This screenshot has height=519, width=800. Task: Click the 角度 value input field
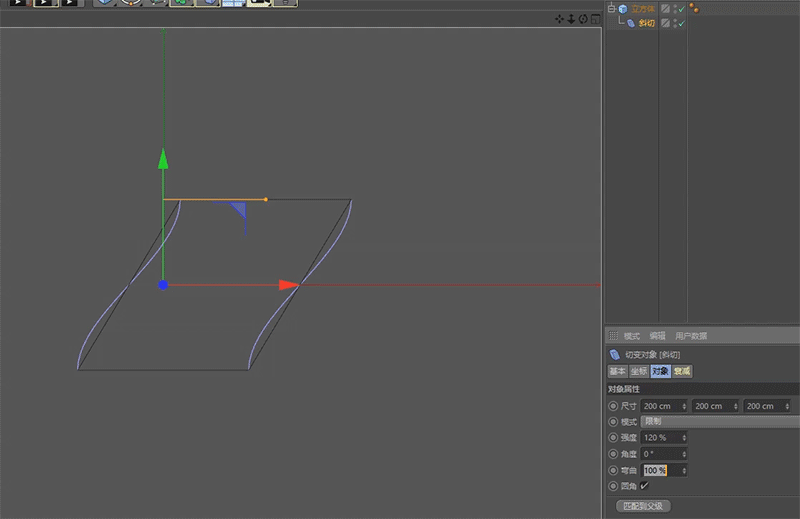660,454
